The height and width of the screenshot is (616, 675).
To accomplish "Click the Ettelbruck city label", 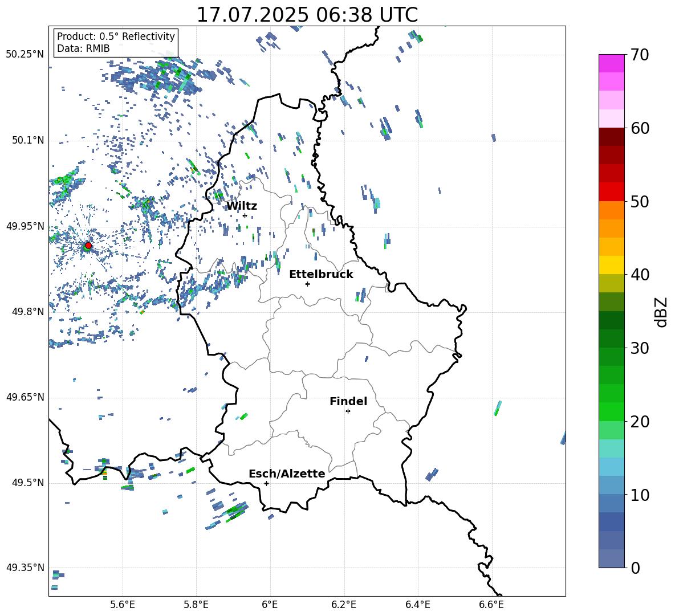I will [x=321, y=274].
